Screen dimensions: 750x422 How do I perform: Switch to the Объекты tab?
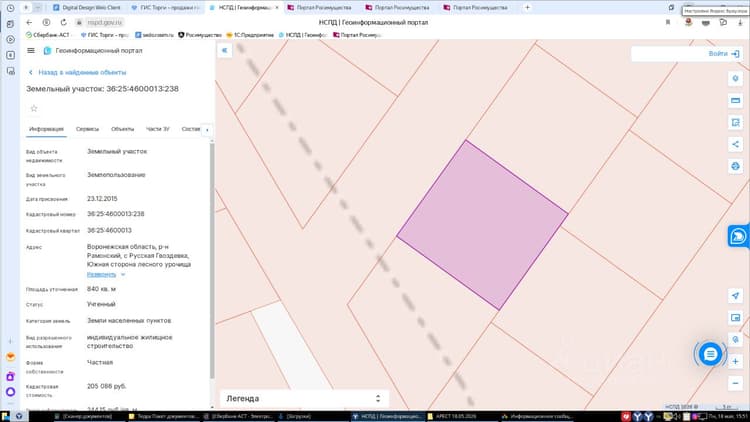(122, 129)
